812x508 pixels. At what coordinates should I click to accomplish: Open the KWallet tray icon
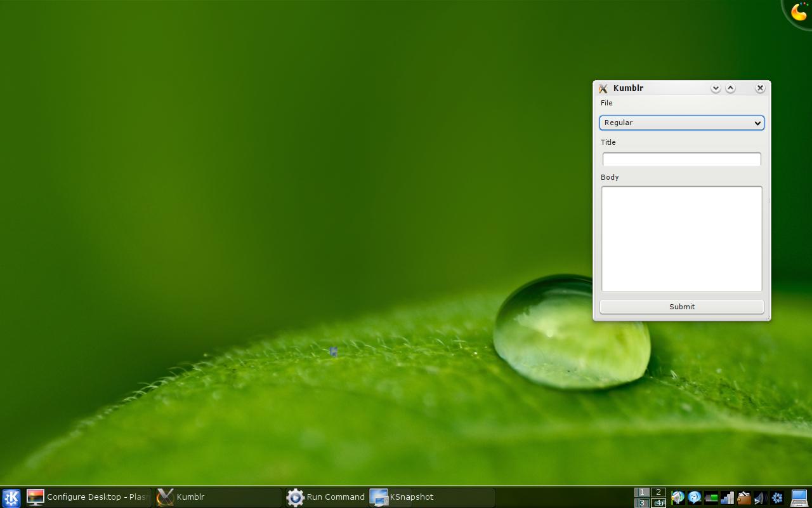click(744, 498)
